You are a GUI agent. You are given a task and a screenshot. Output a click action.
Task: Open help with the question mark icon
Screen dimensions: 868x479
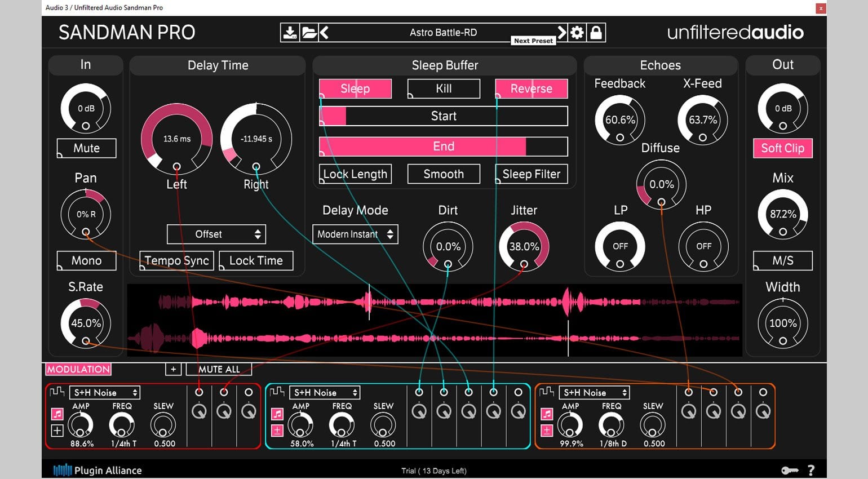coord(811,470)
